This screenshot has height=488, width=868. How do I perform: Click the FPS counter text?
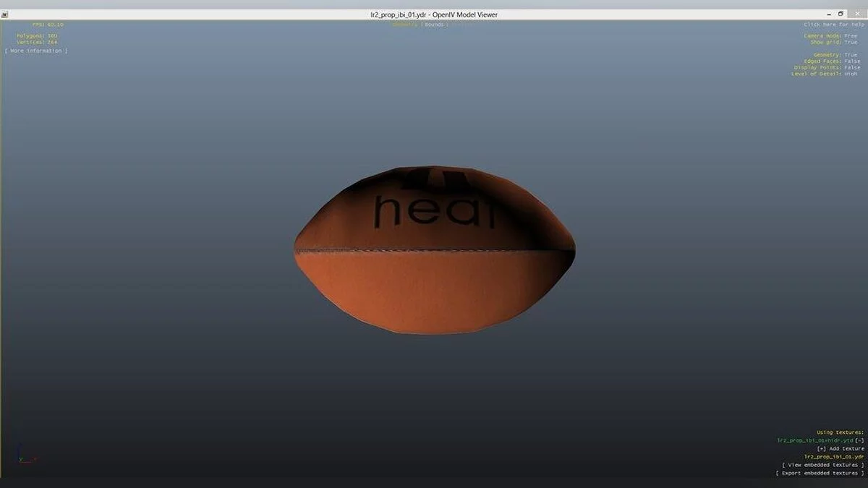(47, 25)
